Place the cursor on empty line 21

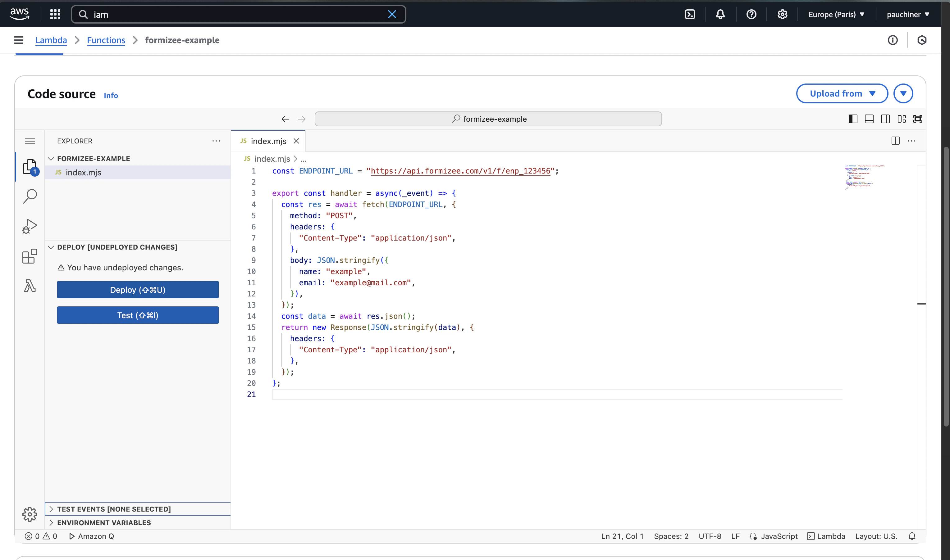(x=557, y=394)
